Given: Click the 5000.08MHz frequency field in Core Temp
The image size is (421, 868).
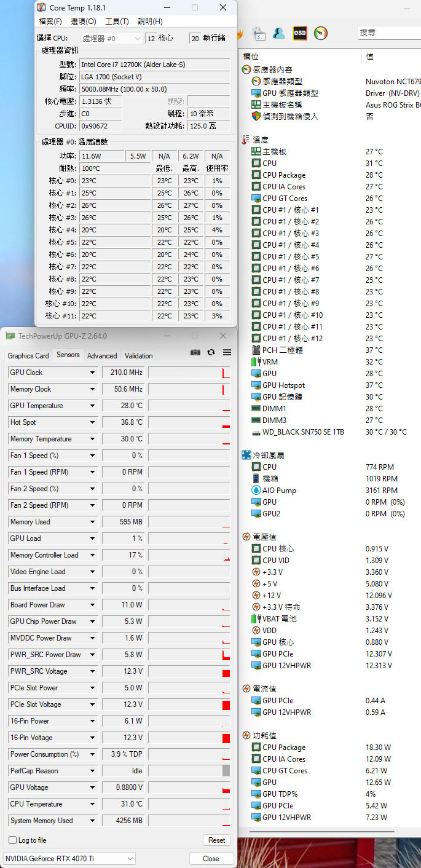Looking at the screenshot, I should (x=155, y=89).
